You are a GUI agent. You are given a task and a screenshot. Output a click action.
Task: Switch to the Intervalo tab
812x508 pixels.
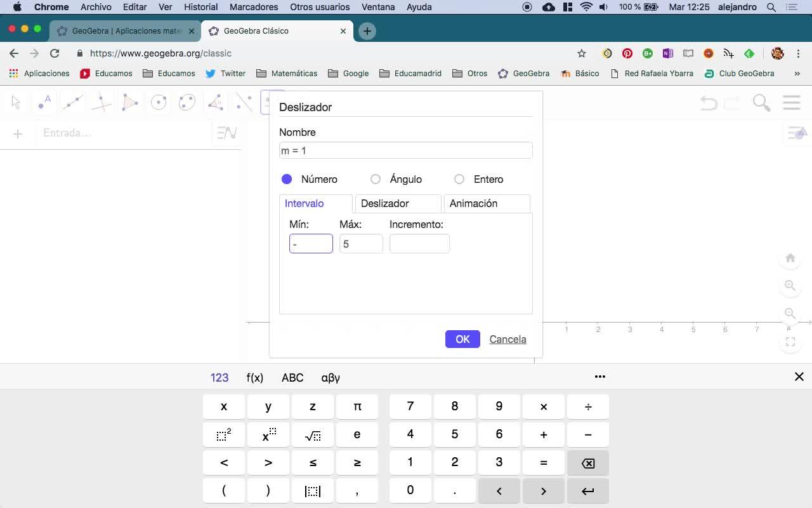point(316,204)
